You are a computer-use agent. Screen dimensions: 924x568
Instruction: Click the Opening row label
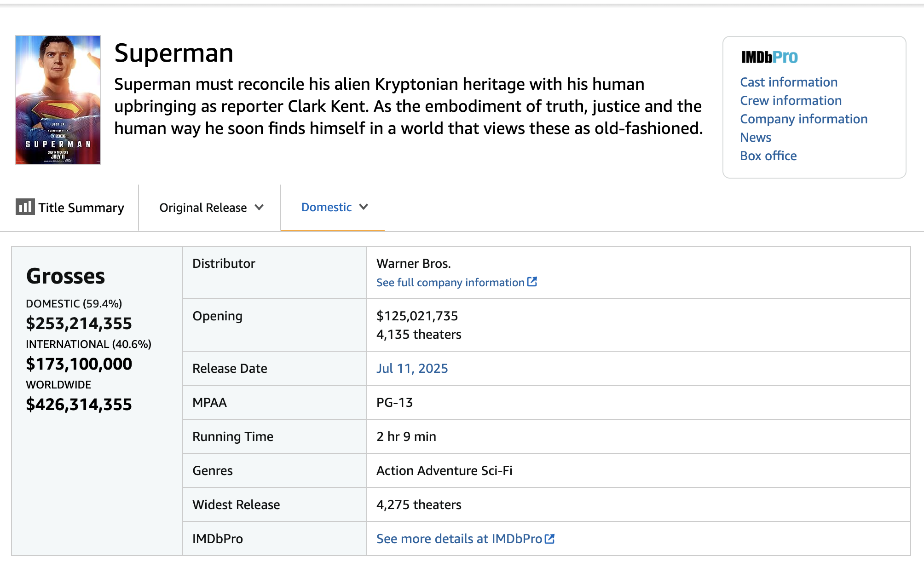pos(217,316)
